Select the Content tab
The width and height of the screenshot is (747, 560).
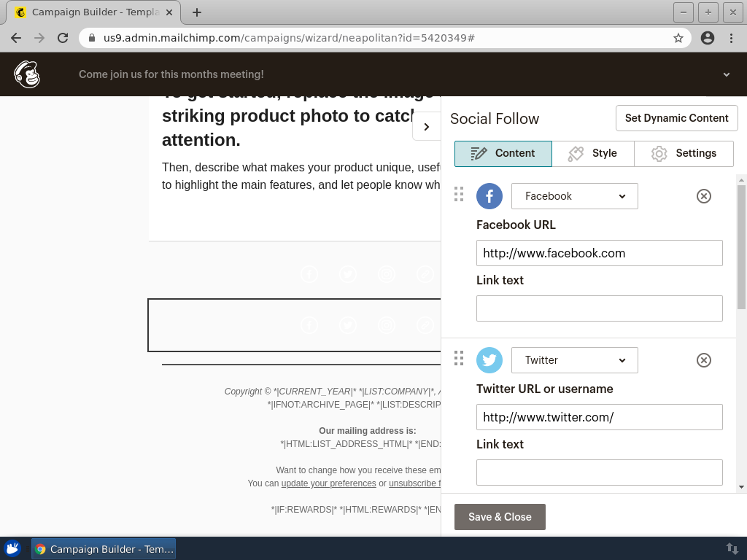tap(503, 153)
